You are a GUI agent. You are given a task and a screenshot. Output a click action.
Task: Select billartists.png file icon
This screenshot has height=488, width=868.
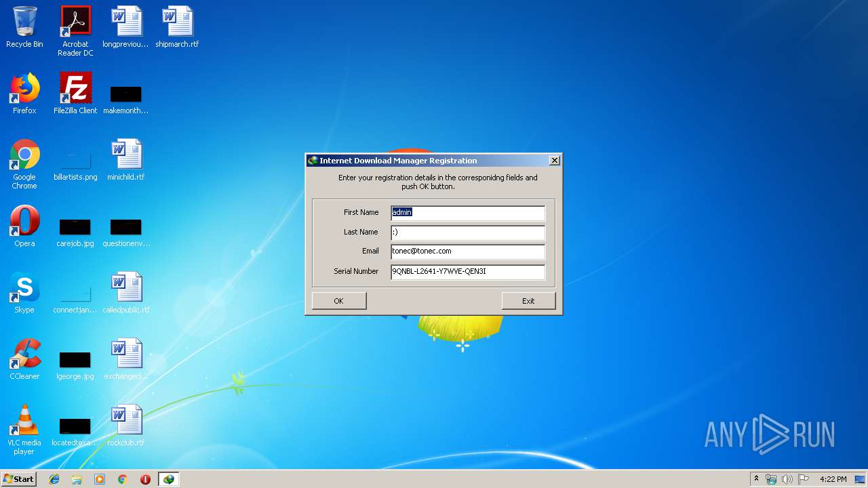point(75,165)
